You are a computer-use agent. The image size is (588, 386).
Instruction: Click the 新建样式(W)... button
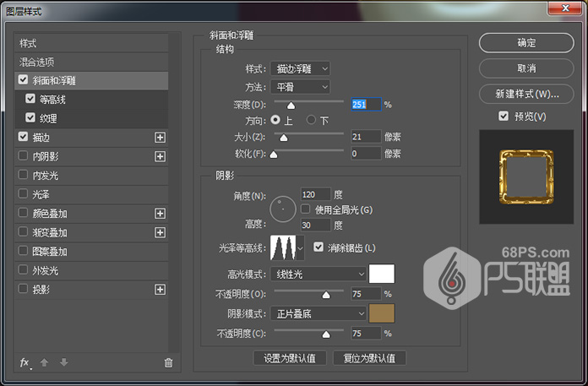pos(526,94)
